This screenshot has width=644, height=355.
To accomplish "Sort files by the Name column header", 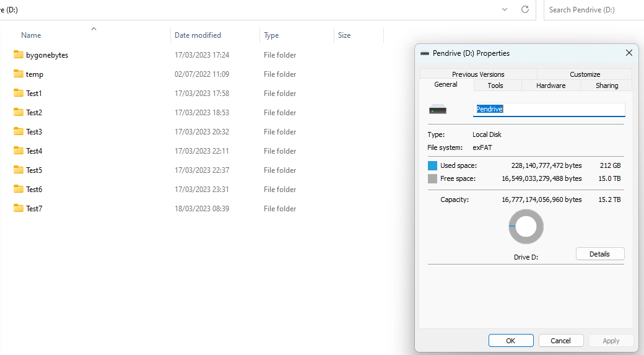I will click(31, 35).
